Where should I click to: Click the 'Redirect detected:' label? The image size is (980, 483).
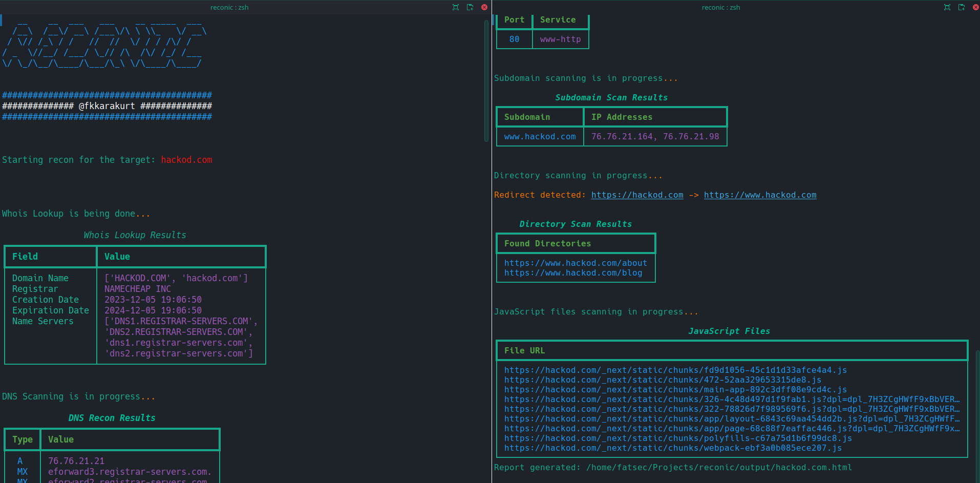pos(540,195)
